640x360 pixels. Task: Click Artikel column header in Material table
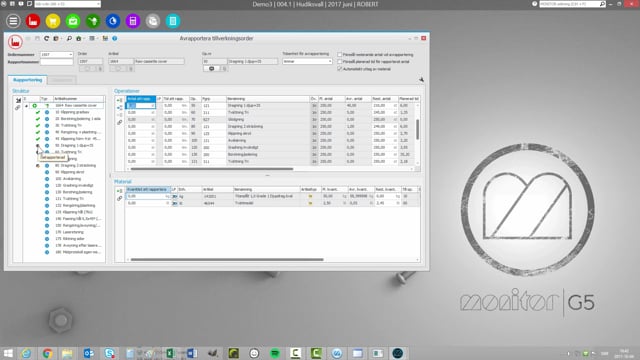(218, 189)
